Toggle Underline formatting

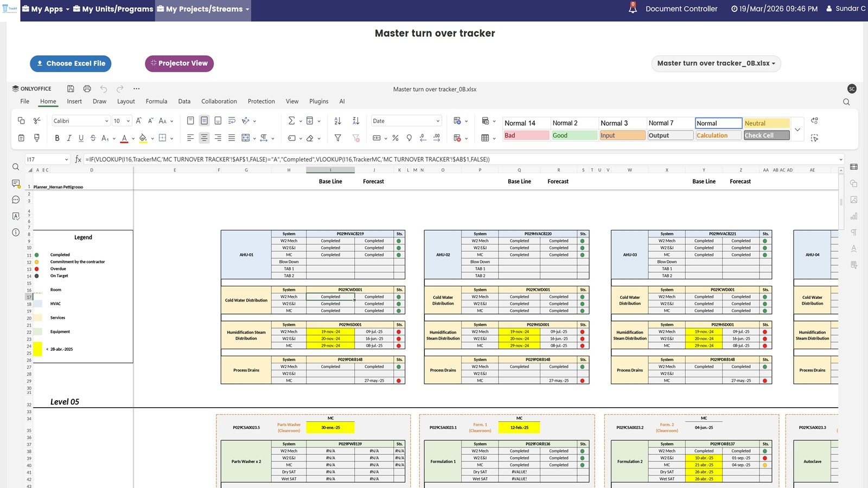click(81, 138)
